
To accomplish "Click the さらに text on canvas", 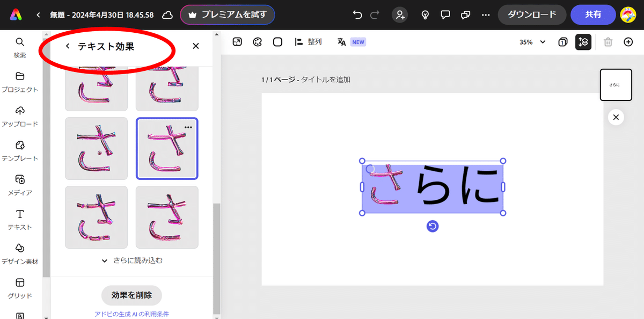I will [x=433, y=187].
